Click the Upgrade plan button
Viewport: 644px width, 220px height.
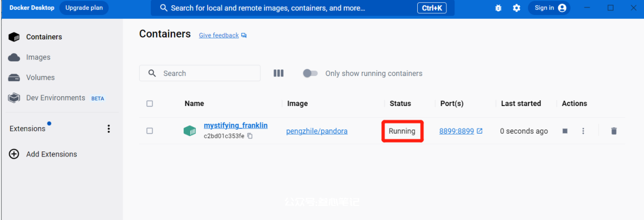84,8
